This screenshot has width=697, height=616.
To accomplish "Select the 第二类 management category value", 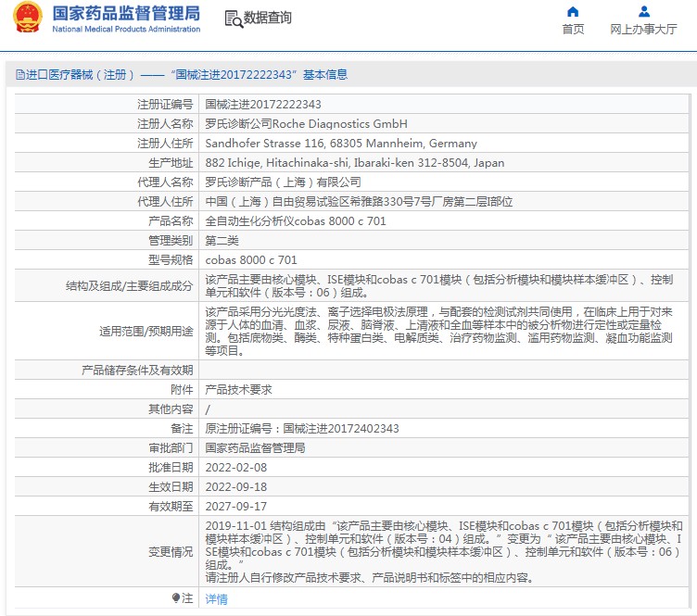I will (222, 241).
